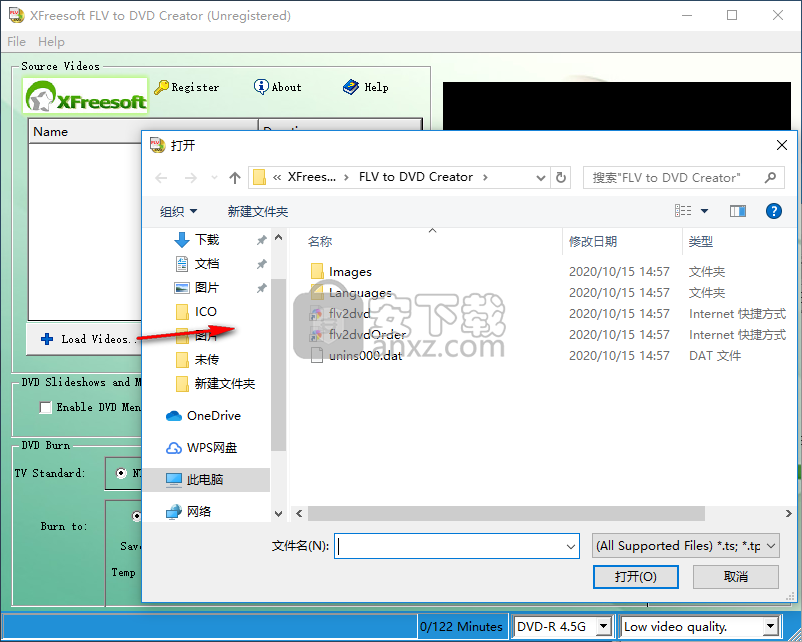Click the 打开(O) button
Image resolution: width=802 pixels, height=642 pixels.
tap(636, 577)
